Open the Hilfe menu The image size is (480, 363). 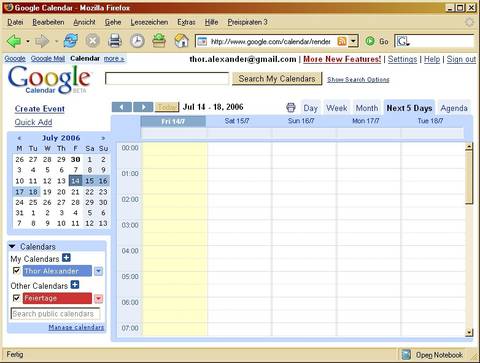(x=211, y=22)
